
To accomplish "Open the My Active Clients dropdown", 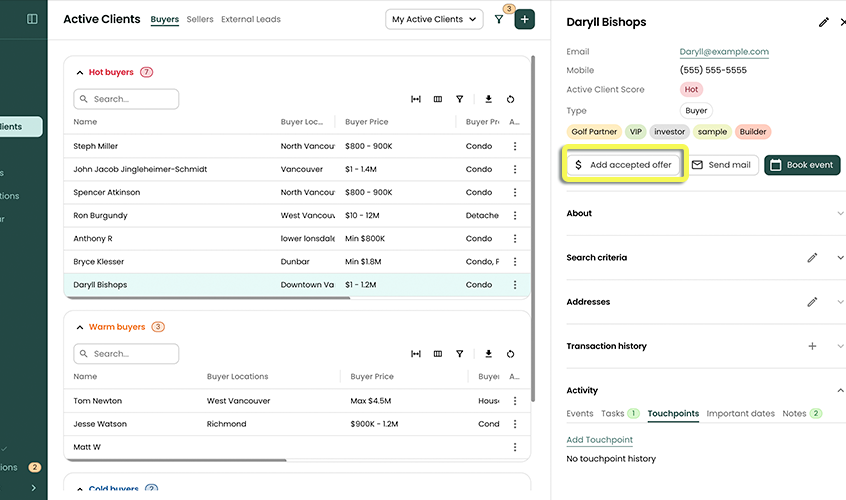I will (x=434, y=19).
